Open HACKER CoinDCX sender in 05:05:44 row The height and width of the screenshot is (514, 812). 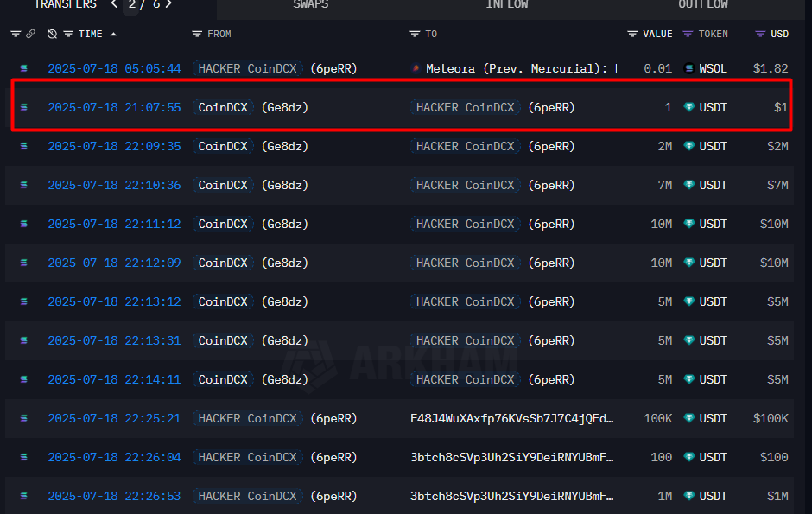point(248,68)
